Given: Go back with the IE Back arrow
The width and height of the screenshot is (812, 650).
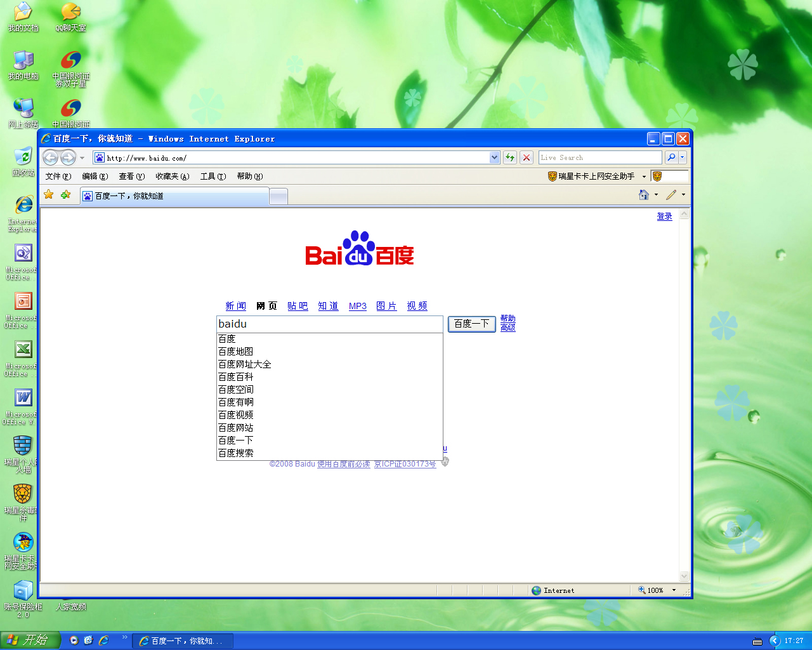Looking at the screenshot, I should pos(51,157).
